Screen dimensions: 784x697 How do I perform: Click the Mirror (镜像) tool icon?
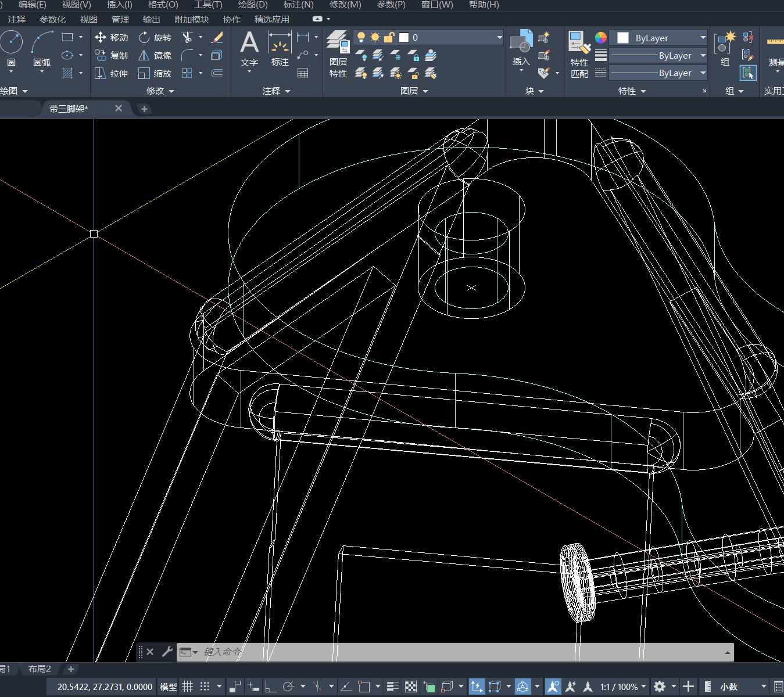[144, 56]
